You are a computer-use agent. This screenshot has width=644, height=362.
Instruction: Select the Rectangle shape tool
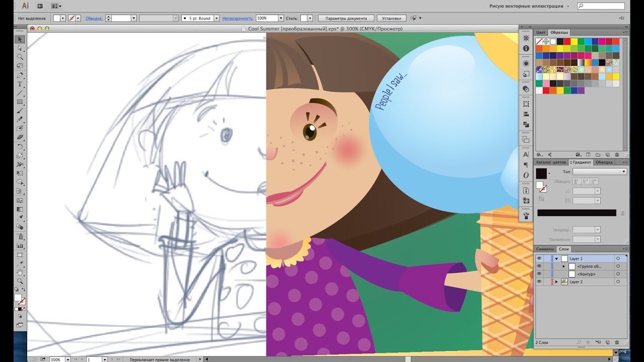tap(20, 102)
